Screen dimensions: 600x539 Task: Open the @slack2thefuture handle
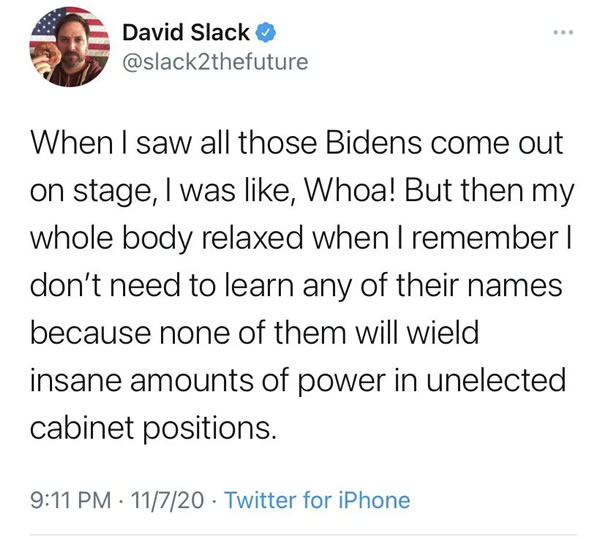[214, 63]
